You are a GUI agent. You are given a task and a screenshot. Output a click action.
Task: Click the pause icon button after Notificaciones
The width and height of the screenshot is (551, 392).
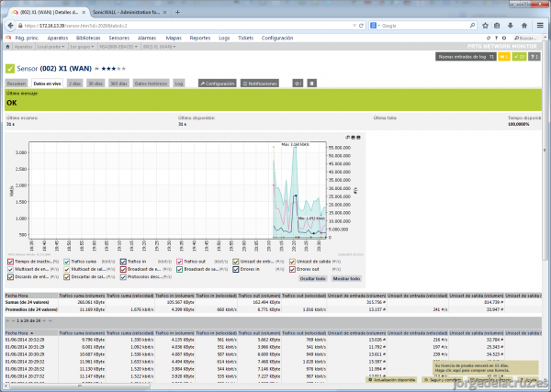coord(298,84)
